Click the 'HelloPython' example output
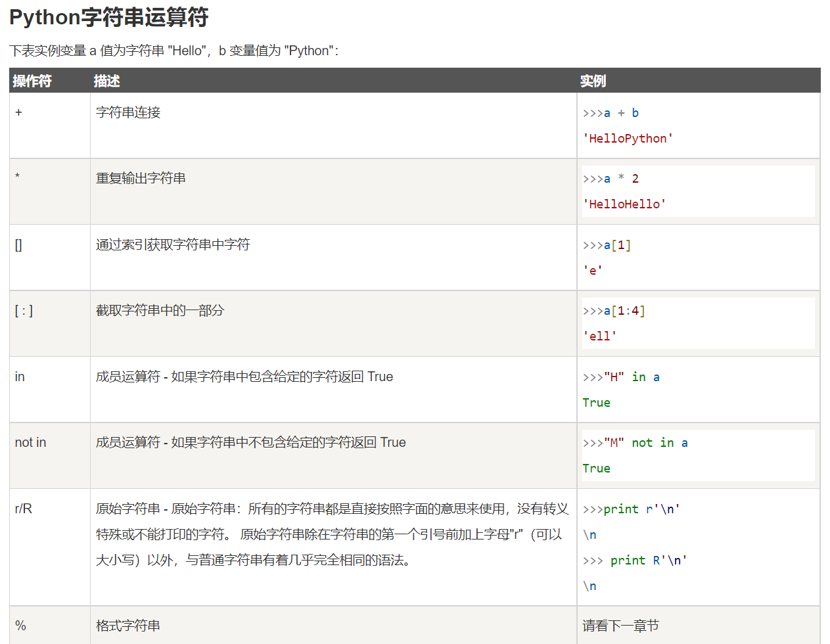Image resolution: width=830 pixels, height=644 pixels. pyautogui.click(x=628, y=139)
